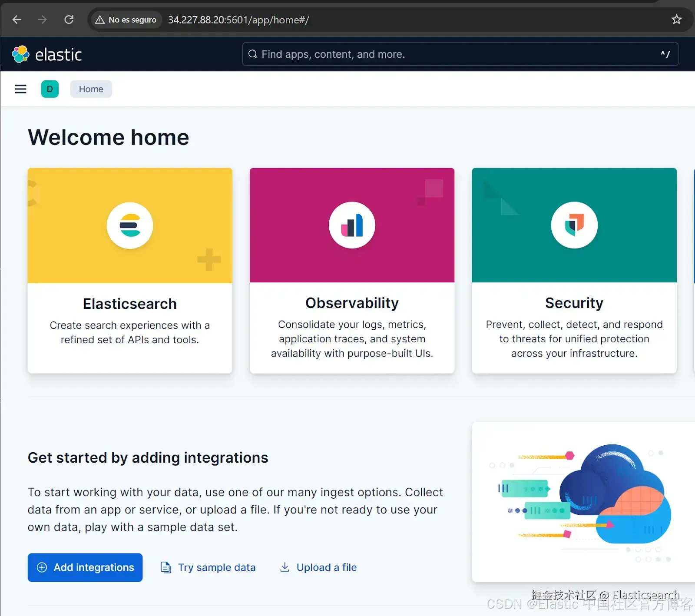Click the 'No es seguro' security warning
This screenshot has height=616, width=695.
tap(126, 20)
